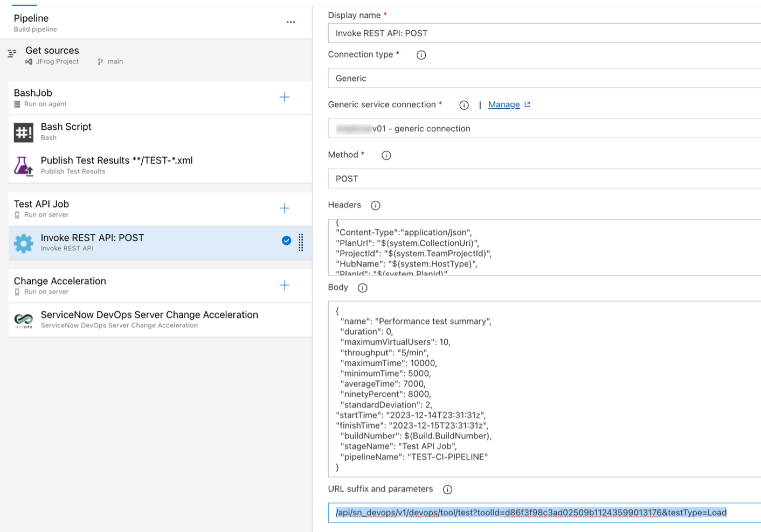Select the Get sources step

pyautogui.click(x=156, y=55)
